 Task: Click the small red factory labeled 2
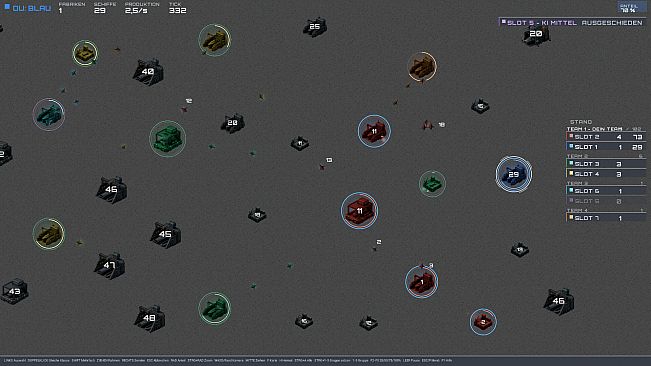point(483,322)
